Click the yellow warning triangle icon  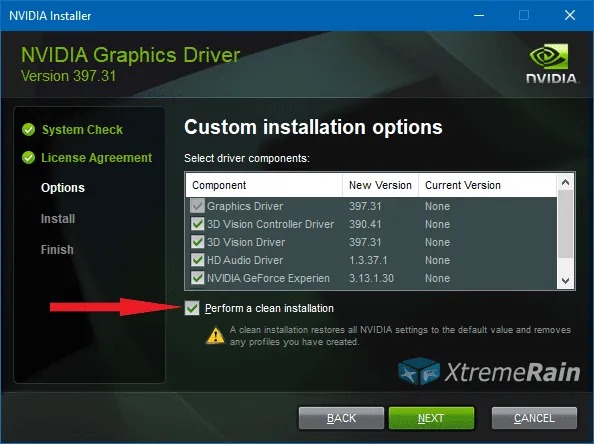point(215,335)
